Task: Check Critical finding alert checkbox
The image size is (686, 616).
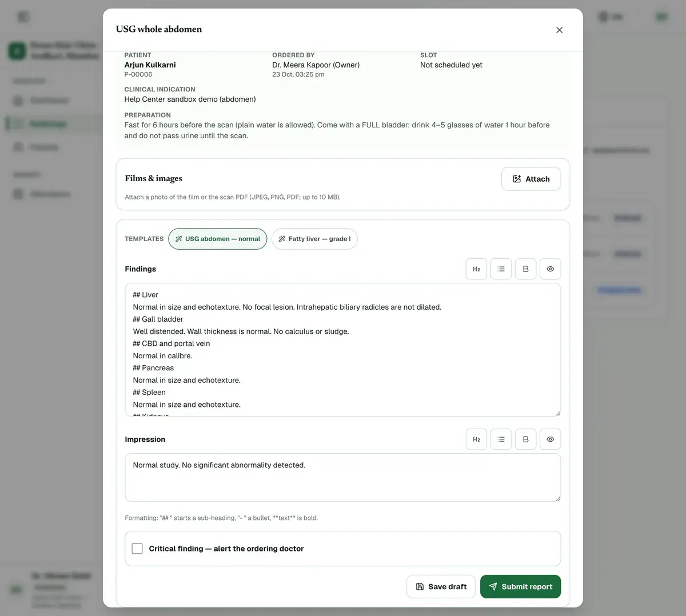Action: pyautogui.click(x=137, y=549)
